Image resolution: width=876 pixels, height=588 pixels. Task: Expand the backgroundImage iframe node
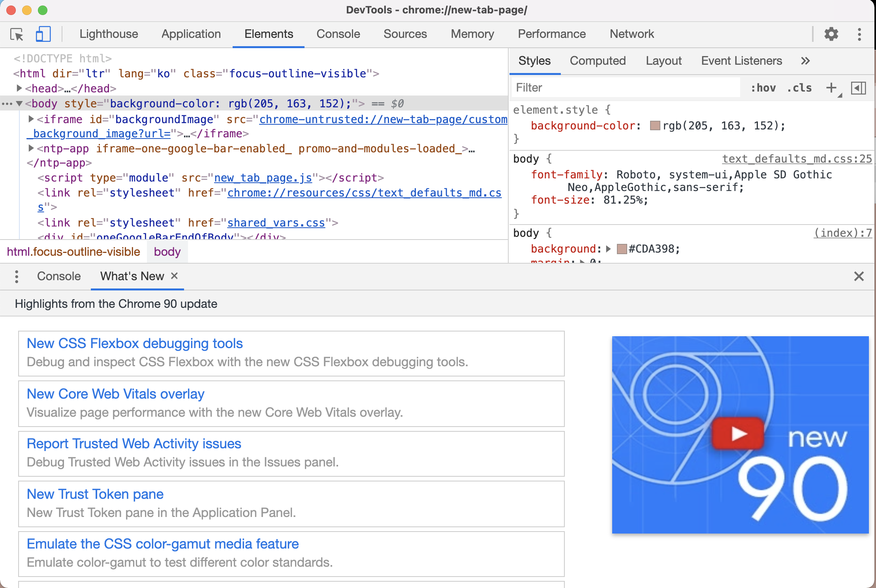click(31, 119)
